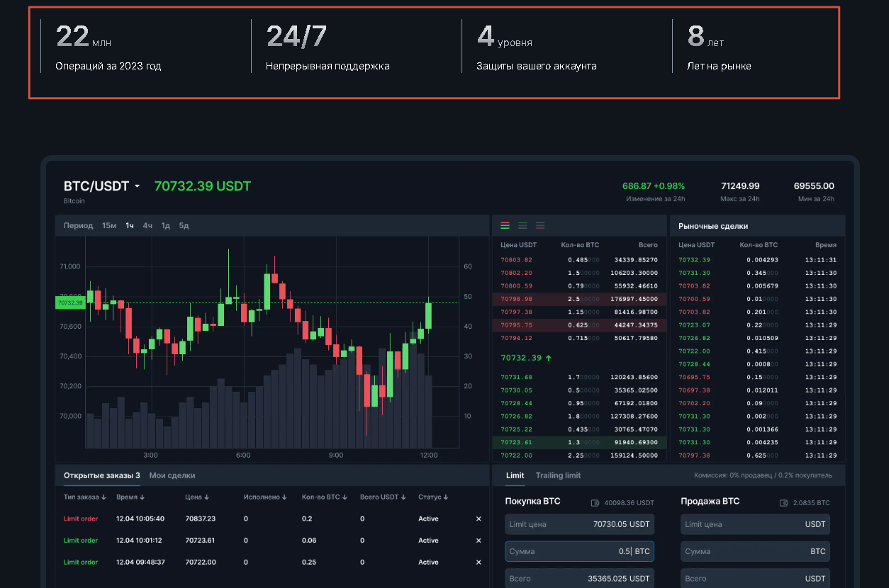Screen dimensions: 889x588
Task: Click market trade with amount 0.005679
Action: pos(757,286)
